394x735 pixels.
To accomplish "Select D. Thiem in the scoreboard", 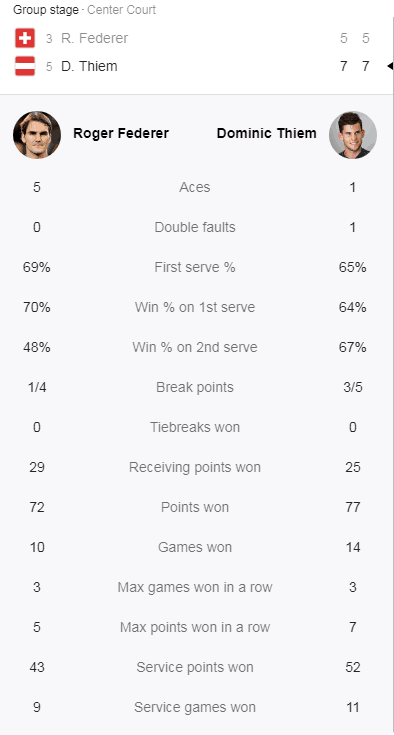I will [89, 66].
